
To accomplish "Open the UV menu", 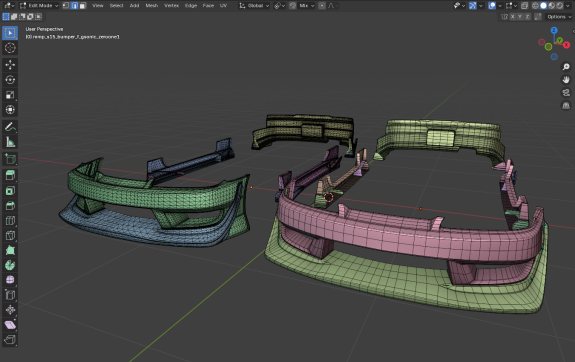I will [x=223, y=6].
